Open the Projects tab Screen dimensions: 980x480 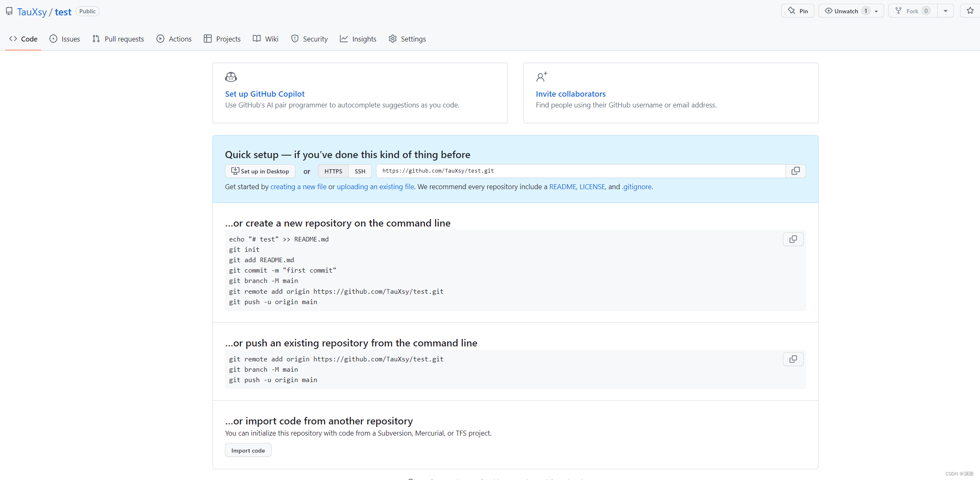click(x=222, y=39)
